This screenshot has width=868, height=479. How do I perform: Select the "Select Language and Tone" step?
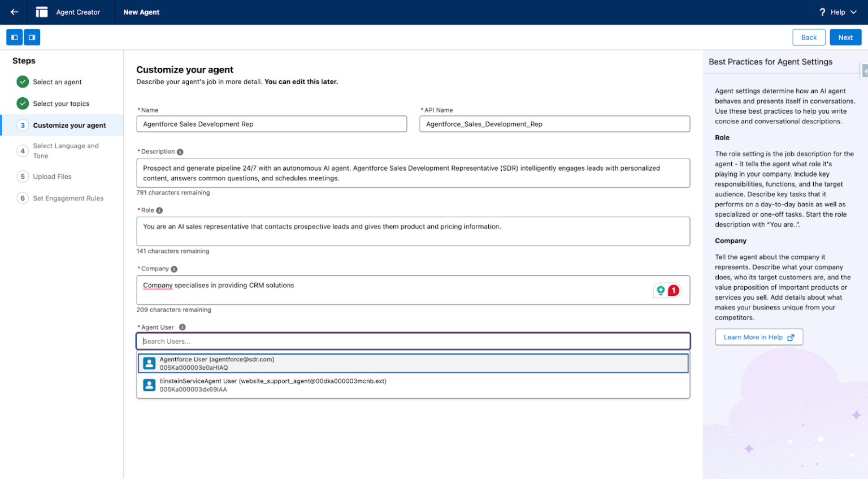pyautogui.click(x=66, y=150)
